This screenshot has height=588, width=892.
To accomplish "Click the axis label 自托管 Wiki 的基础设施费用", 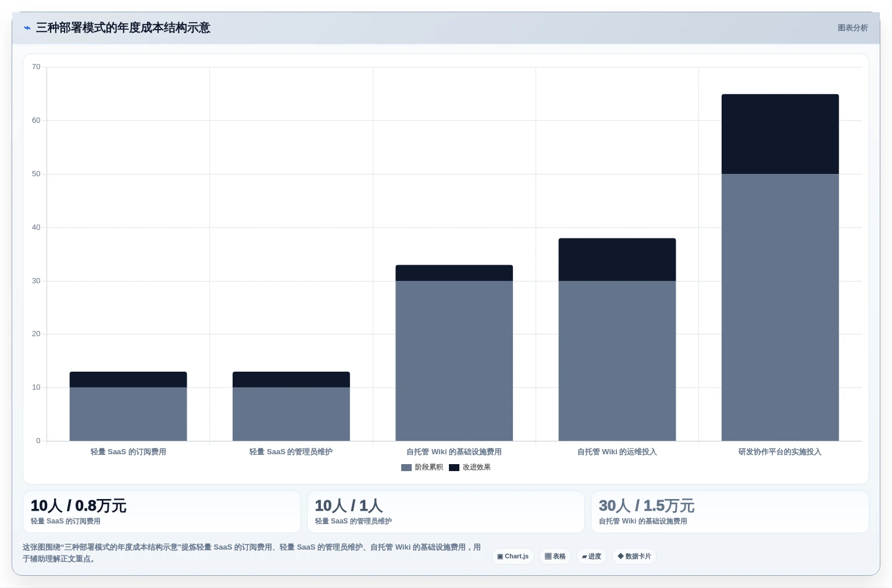I will point(454,452).
